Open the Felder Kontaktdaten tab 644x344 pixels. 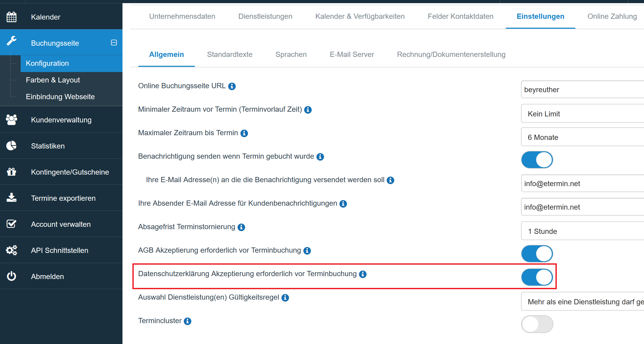point(460,16)
